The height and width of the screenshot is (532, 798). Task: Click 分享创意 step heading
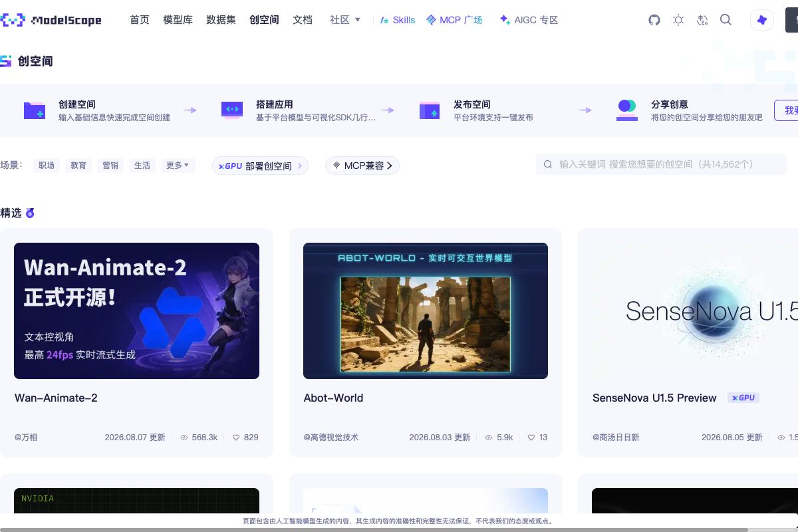pos(670,104)
